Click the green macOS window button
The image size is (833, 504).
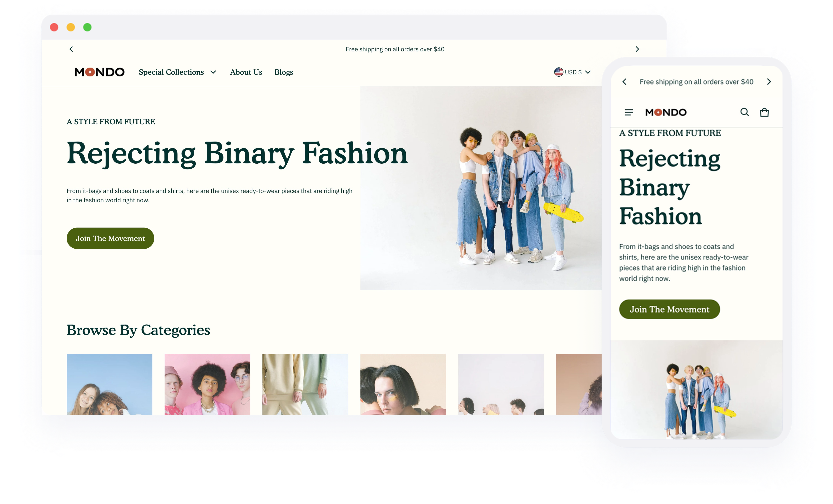coord(87,27)
